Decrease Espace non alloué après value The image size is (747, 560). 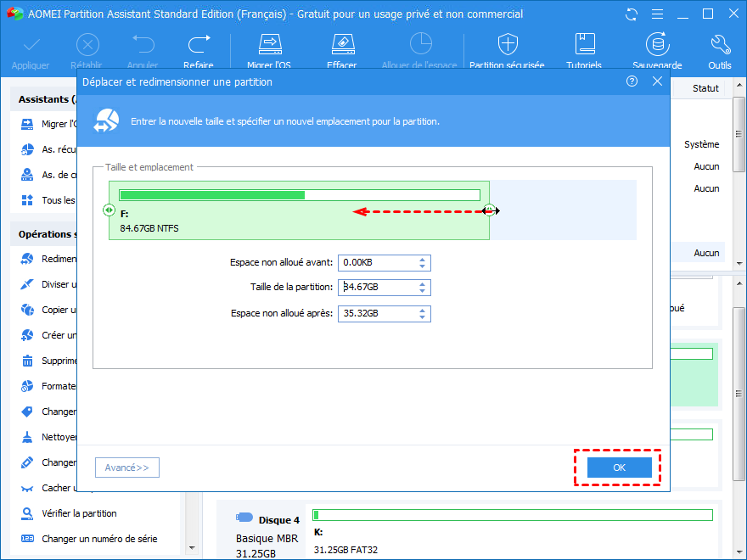[422, 317]
